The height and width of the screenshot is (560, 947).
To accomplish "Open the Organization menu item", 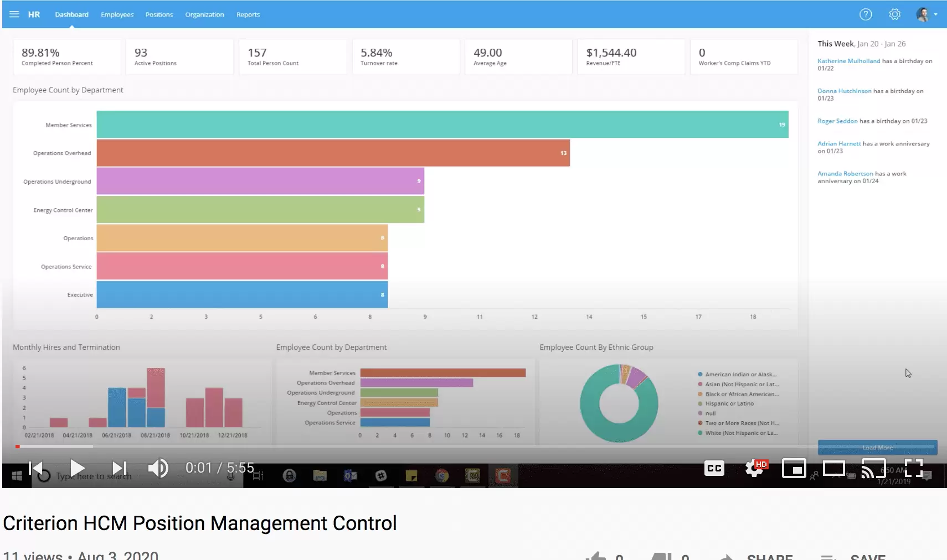I will pyautogui.click(x=204, y=14).
